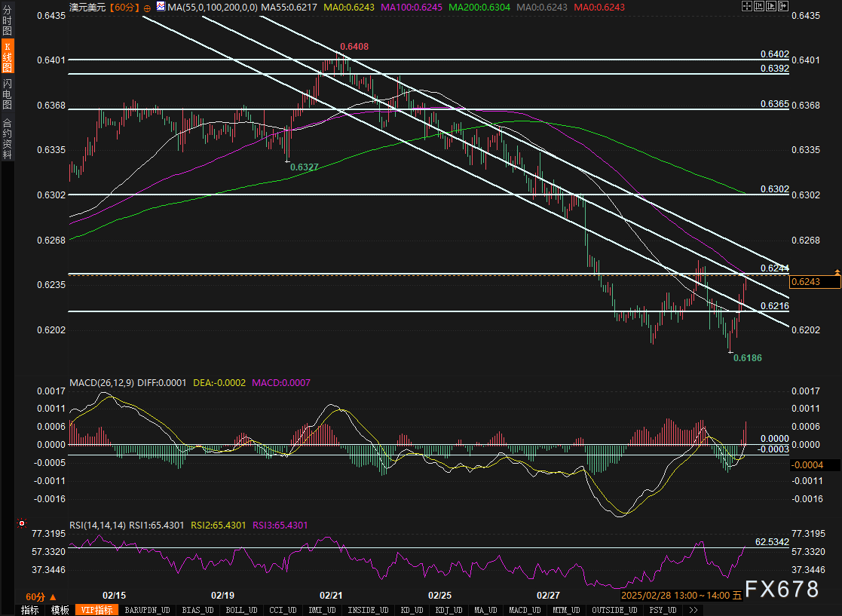Click the orange 0.6243 current price tag
842x616 pixels.
814,282
